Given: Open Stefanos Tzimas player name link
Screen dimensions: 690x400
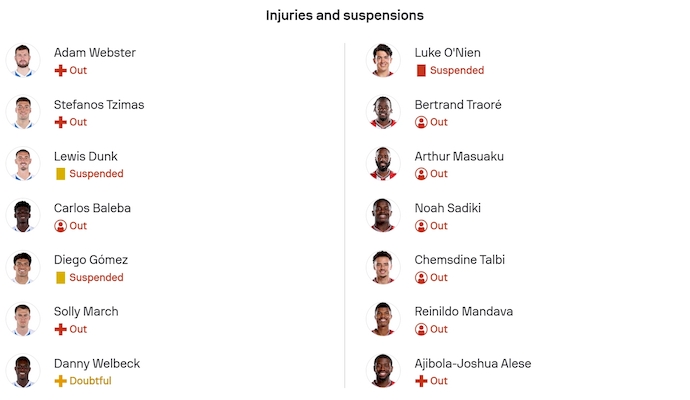Looking at the screenshot, I should (98, 104).
